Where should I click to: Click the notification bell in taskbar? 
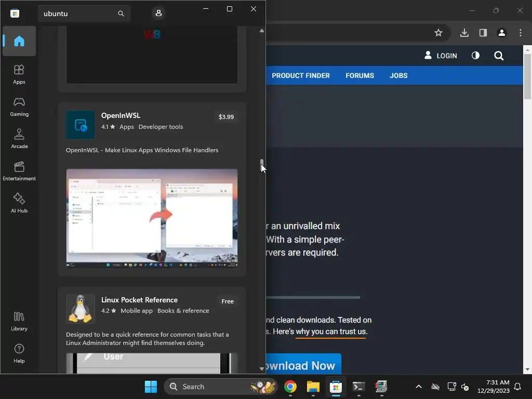tap(517, 387)
